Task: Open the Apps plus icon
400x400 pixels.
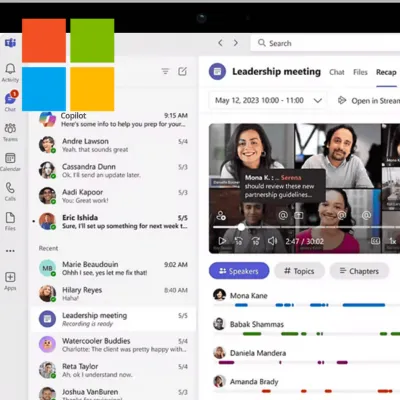Action: pyautogui.click(x=10, y=281)
